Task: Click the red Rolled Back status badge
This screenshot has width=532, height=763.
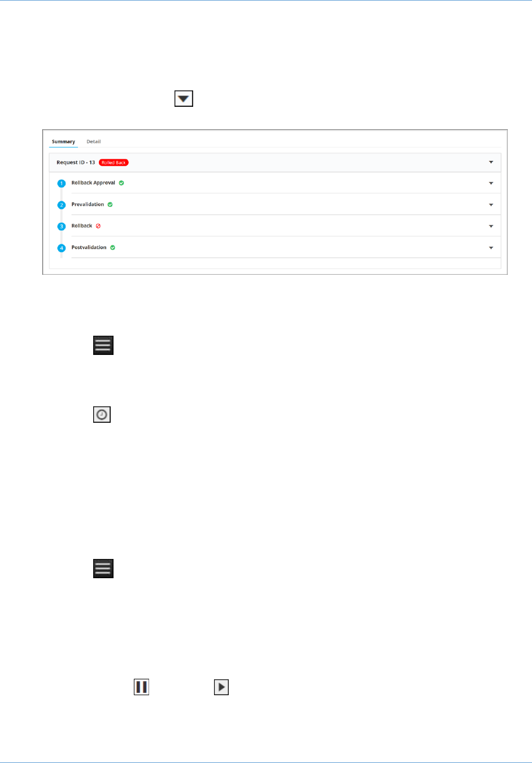Action: 114,163
